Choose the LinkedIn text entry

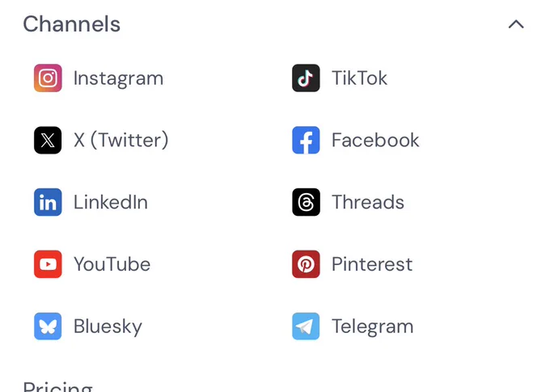(x=111, y=202)
